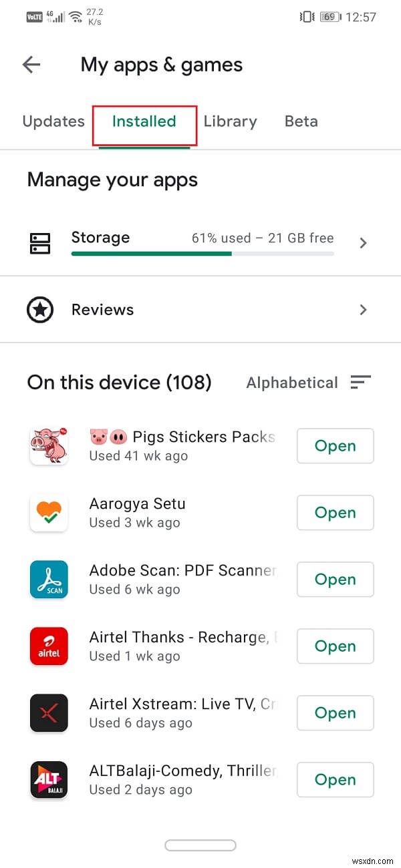The width and height of the screenshot is (401, 868).
Task: Open the Pigs Stickers Packs app icon
Action: click(49, 445)
